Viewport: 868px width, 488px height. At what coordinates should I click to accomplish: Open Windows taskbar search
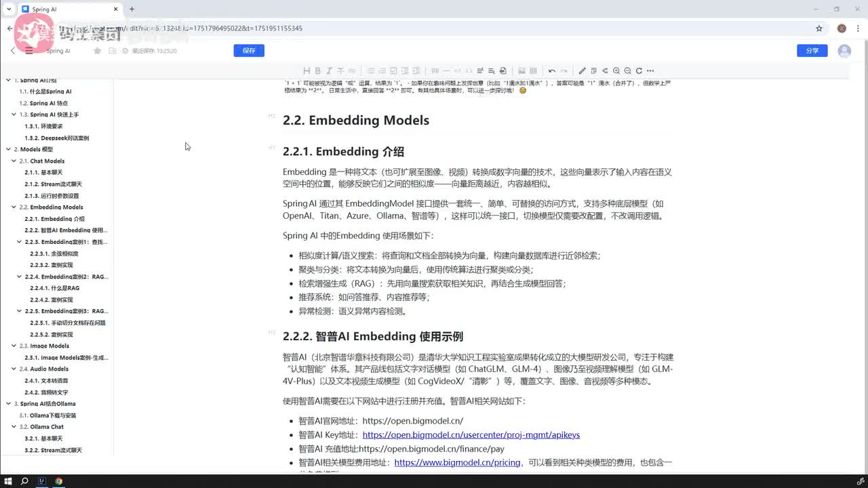[24, 481]
